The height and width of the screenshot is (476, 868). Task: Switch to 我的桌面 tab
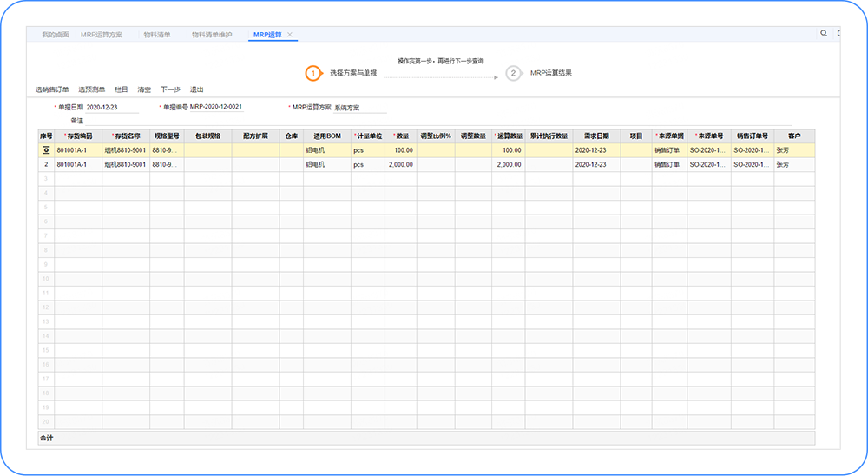[56, 35]
